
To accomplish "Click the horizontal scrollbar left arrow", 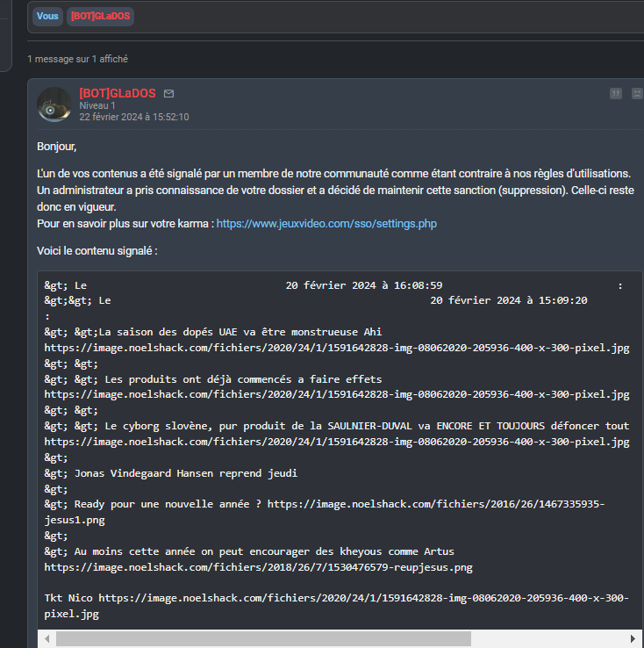I will [46, 638].
